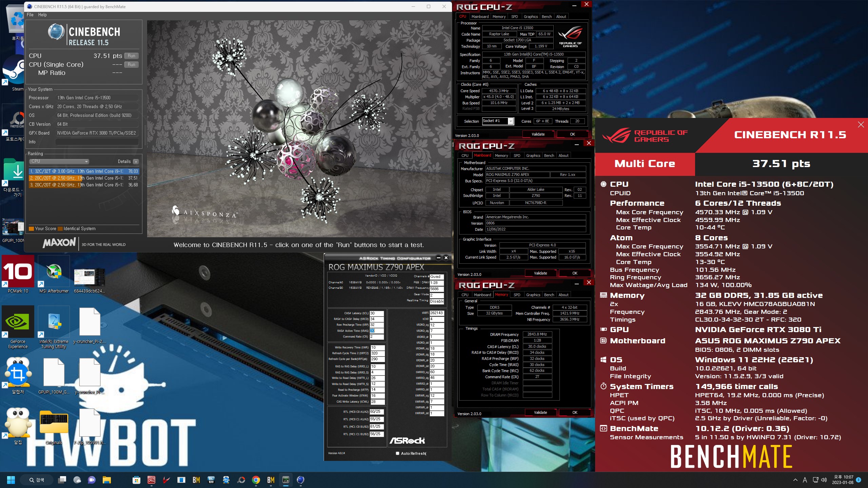Click the Cinebench Info text field

(x=97, y=142)
